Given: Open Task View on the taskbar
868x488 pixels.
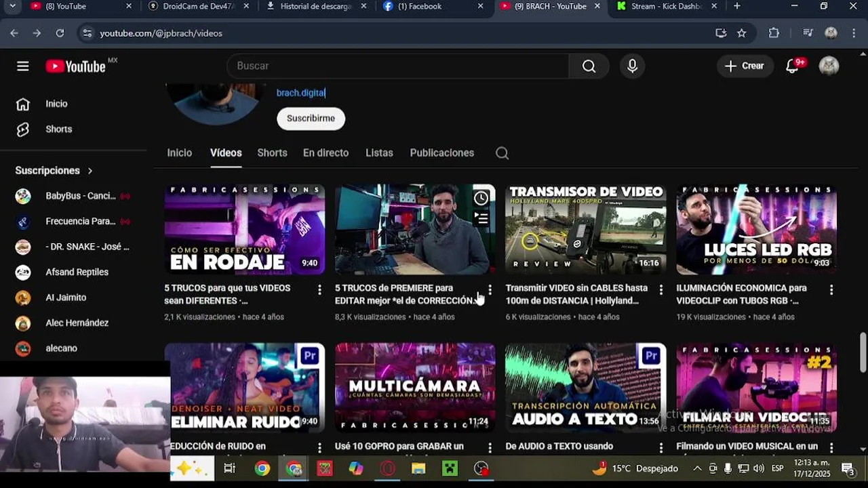Looking at the screenshot, I should (x=229, y=468).
